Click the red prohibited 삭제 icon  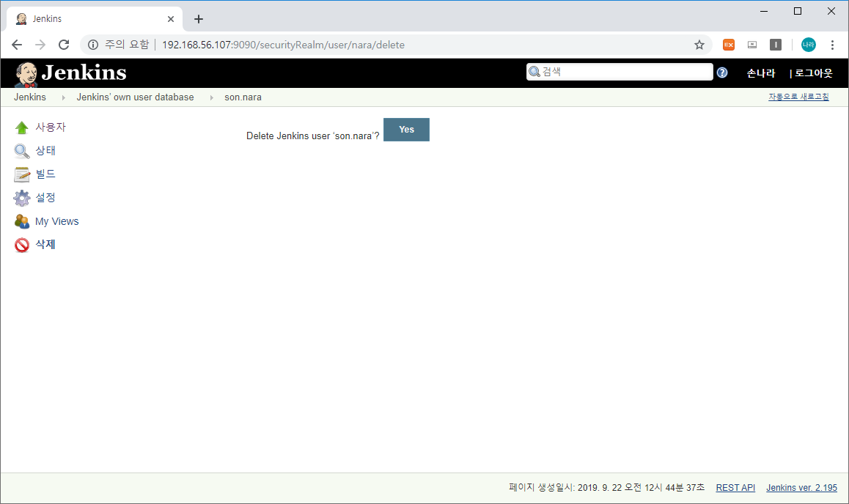pos(22,245)
